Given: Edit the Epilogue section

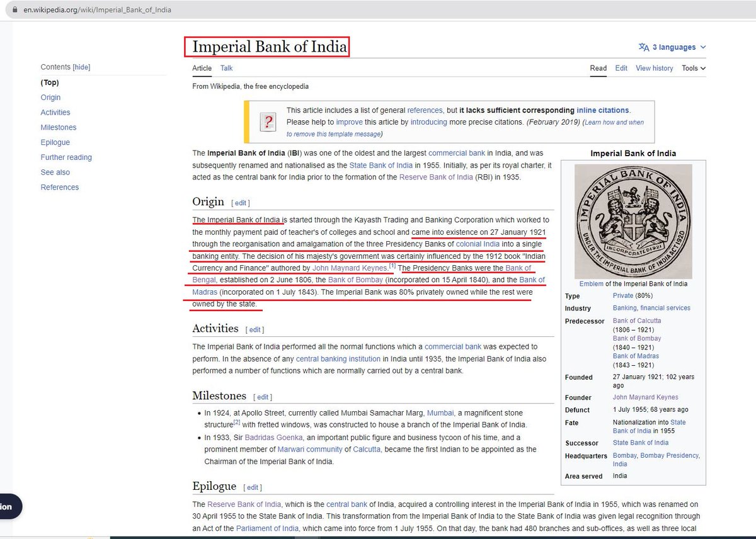Looking at the screenshot, I should pos(253,487).
